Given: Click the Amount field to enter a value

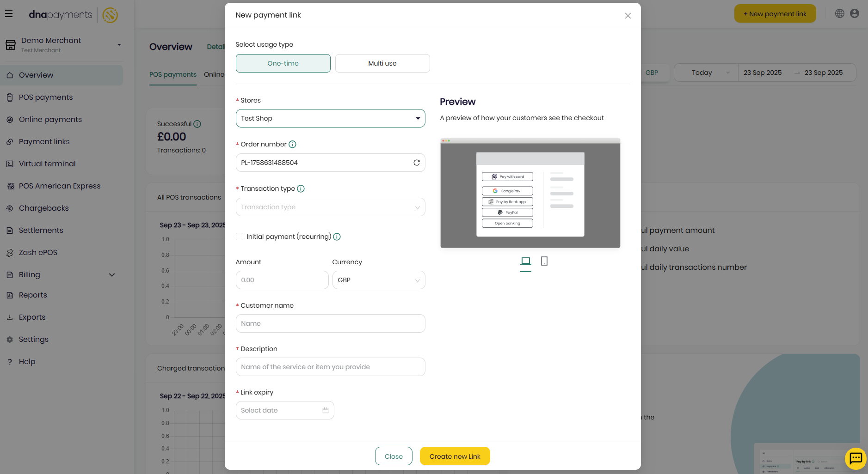Looking at the screenshot, I should [x=282, y=280].
